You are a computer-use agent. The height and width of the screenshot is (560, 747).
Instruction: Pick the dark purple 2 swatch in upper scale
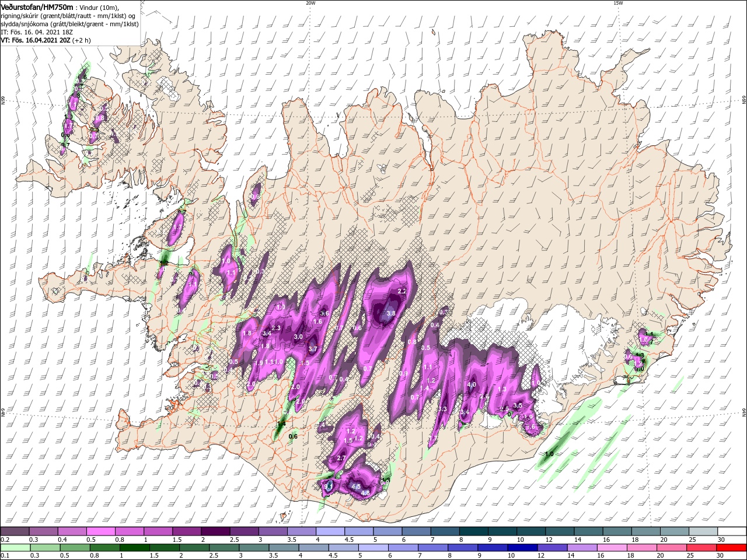pos(215,531)
